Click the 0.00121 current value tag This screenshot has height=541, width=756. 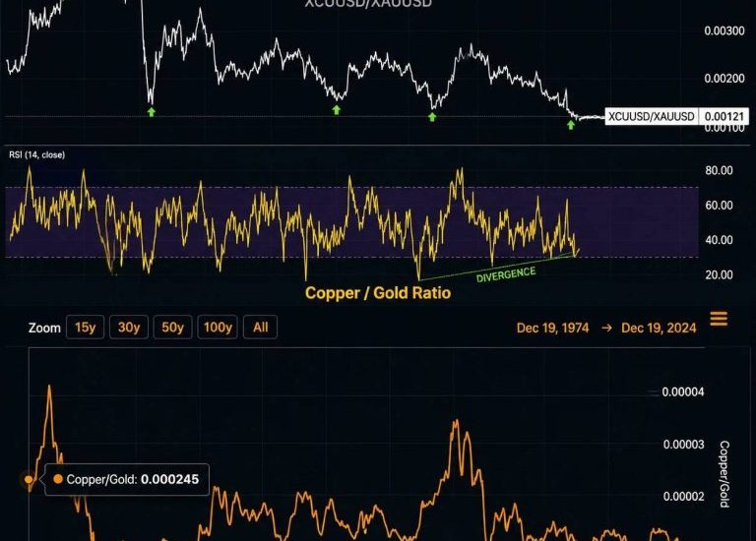[724, 117]
